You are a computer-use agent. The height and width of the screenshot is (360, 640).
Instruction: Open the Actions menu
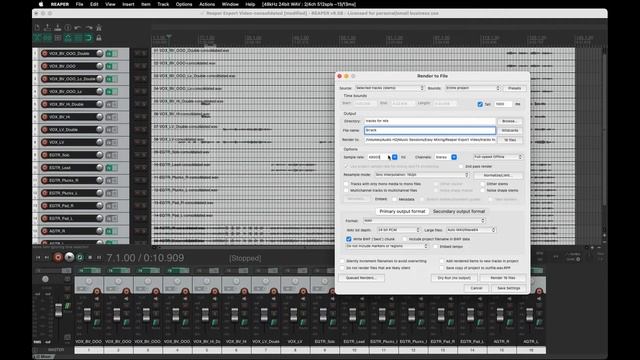[207, 4]
